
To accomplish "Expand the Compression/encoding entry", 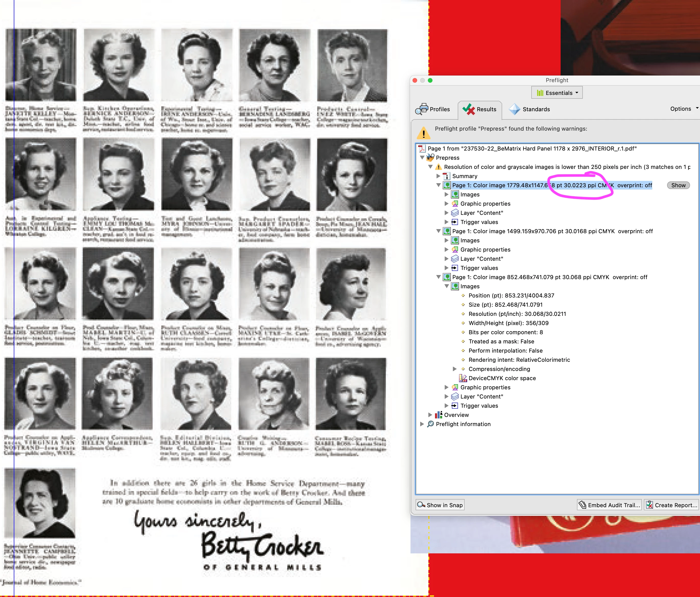I will click(x=455, y=369).
